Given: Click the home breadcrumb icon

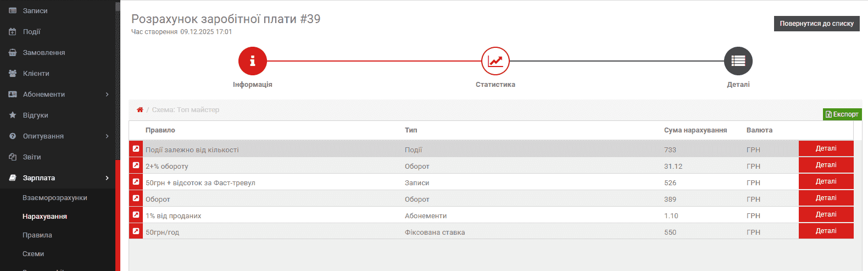Looking at the screenshot, I should tap(140, 110).
